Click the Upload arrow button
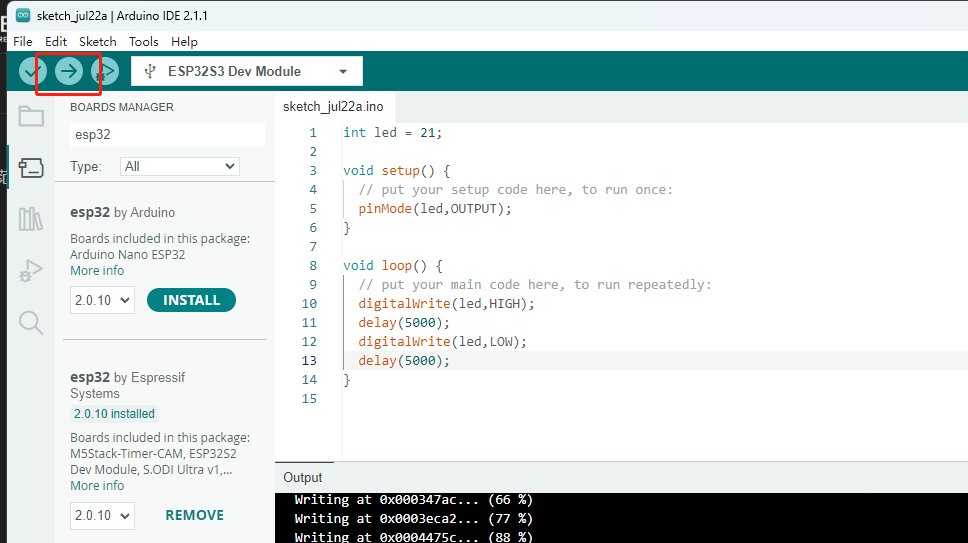 pos(69,72)
